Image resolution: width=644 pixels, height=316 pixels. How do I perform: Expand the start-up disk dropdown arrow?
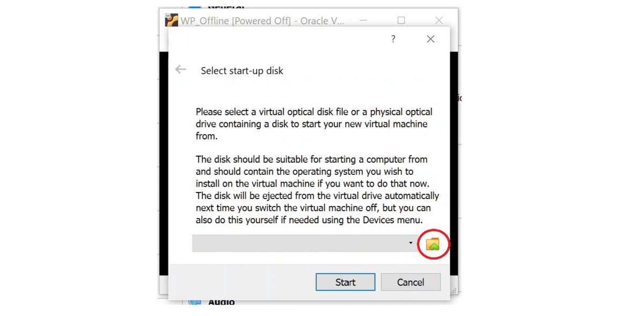click(x=411, y=243)
